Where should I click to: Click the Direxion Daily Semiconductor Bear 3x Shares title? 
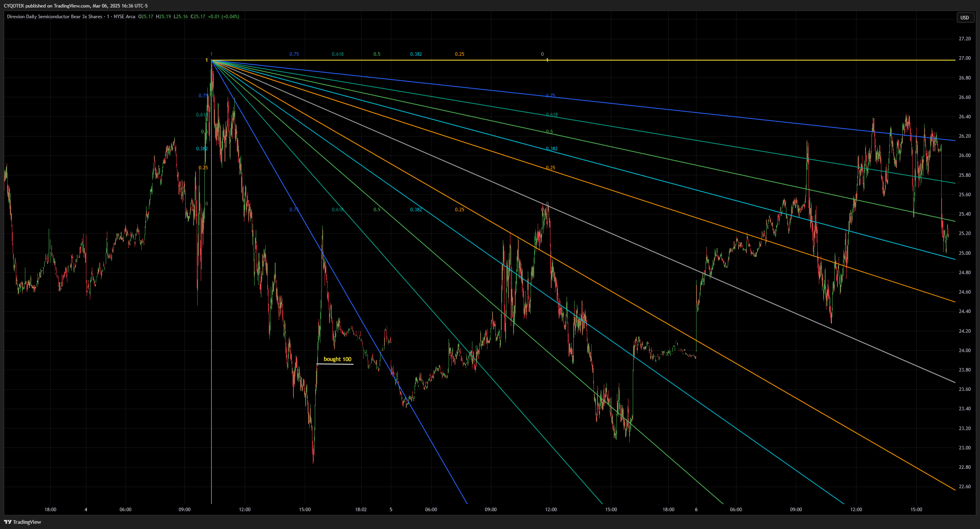click(x=55, y=17)
